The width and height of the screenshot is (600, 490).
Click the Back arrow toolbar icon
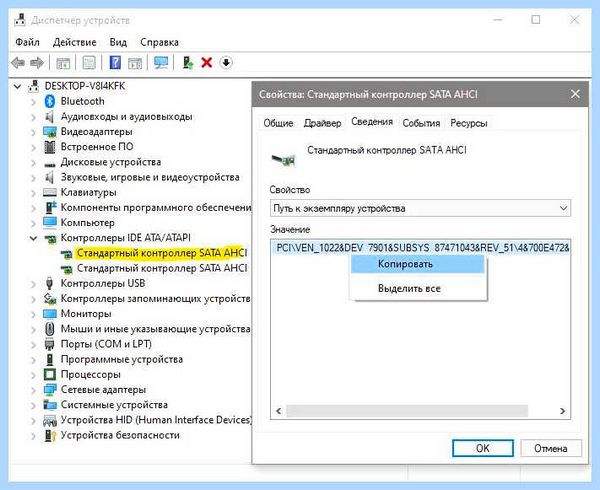[x=18, y=63]
